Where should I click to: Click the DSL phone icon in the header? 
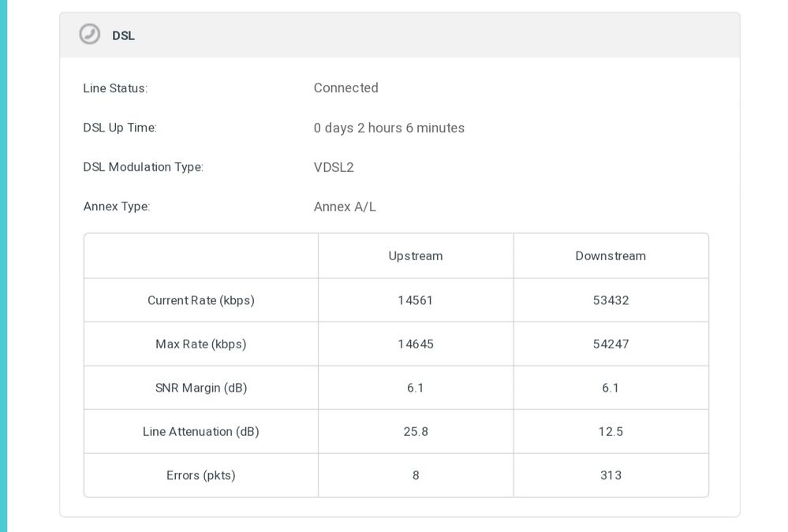(90, 35)
